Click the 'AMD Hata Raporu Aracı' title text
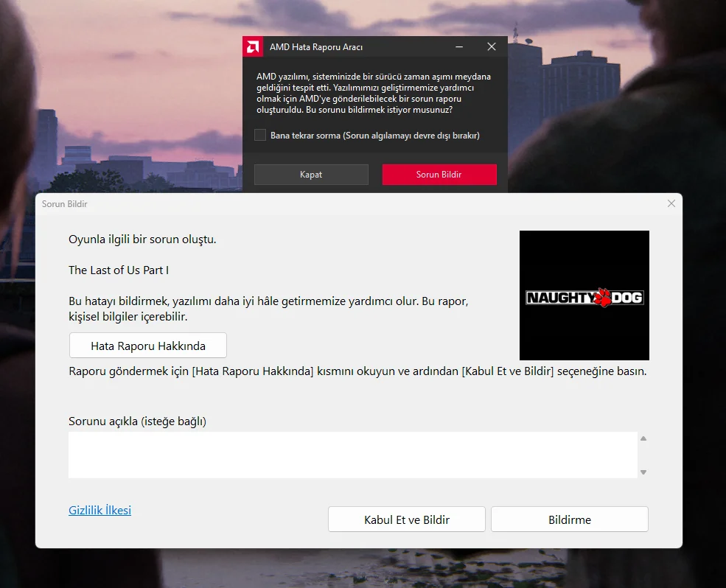 (316, 47)
